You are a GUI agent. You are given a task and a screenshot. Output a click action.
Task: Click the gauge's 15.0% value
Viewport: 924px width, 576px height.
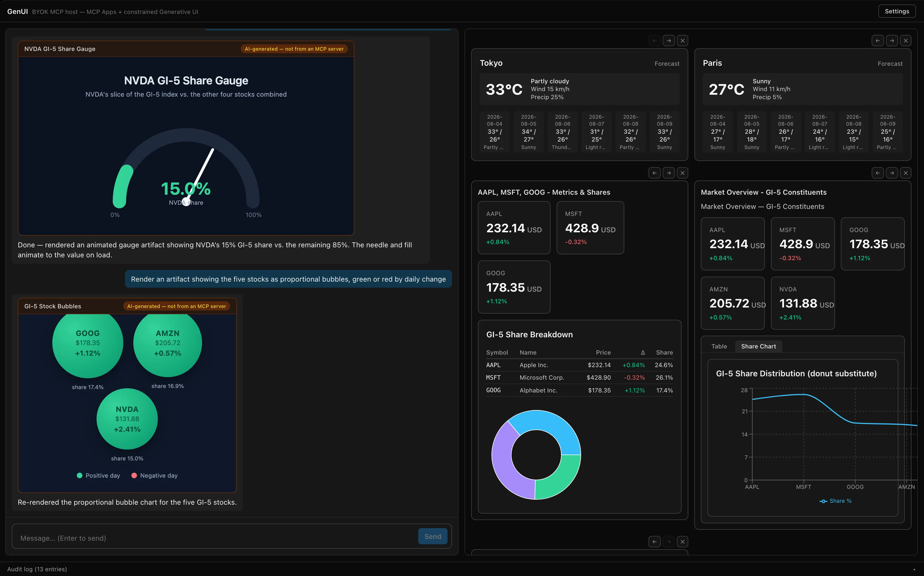point(186,189)
